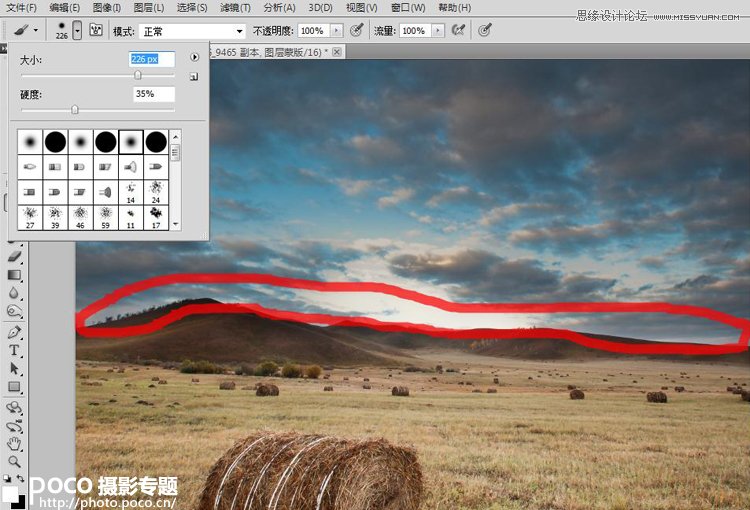Screen dimensions: 750x510
Task: Select the Eraser tool
Action: 14,257
